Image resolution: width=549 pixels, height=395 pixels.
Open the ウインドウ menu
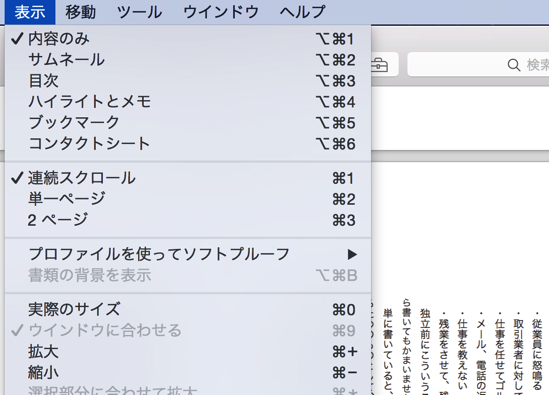coord(221,12)
